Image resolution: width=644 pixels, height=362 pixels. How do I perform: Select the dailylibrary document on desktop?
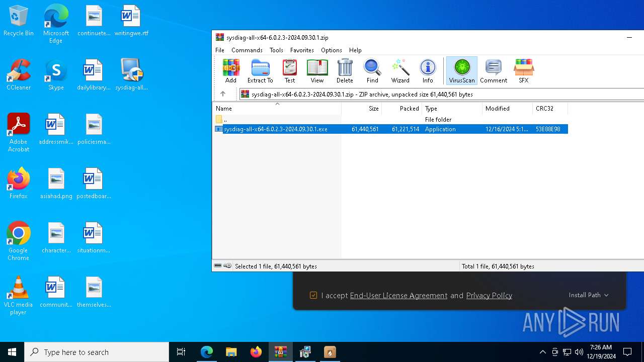point(94,75)
